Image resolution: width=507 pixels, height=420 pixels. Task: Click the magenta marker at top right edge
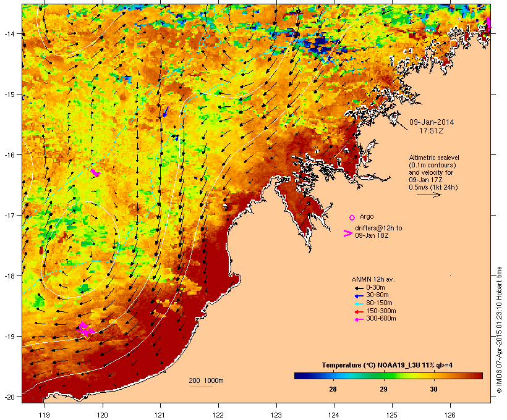click(488, 23)
